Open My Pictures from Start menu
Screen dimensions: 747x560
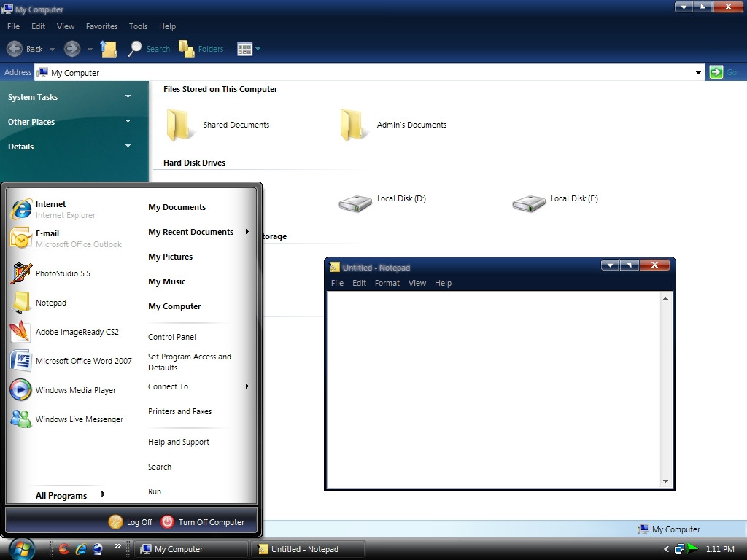point(170,257)
